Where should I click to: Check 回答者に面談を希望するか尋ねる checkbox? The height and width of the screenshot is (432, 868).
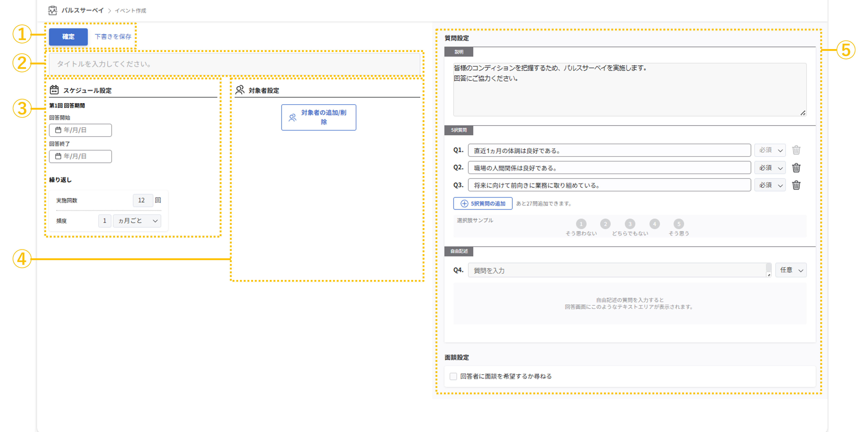point(453,376)
